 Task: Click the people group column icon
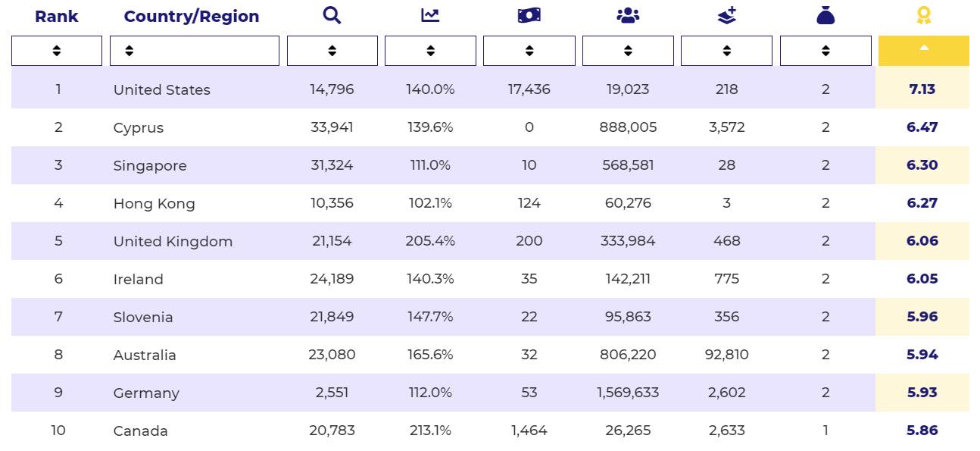(628, 15)
